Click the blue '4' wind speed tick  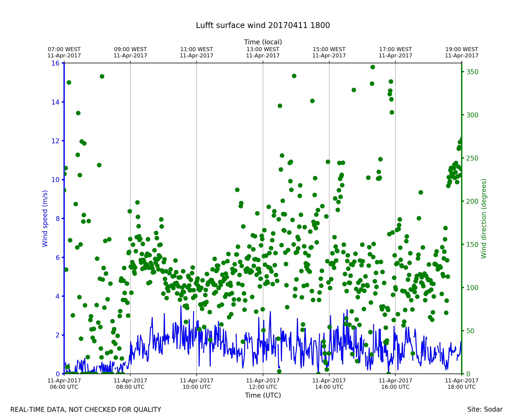tap(57, 296)
